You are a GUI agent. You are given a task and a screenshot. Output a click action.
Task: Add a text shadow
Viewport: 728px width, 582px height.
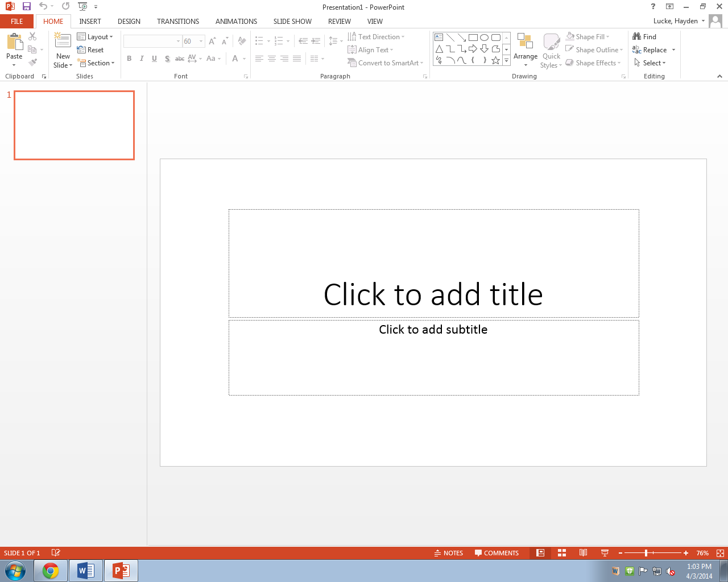pyautogui.click(x=167, y=59)
